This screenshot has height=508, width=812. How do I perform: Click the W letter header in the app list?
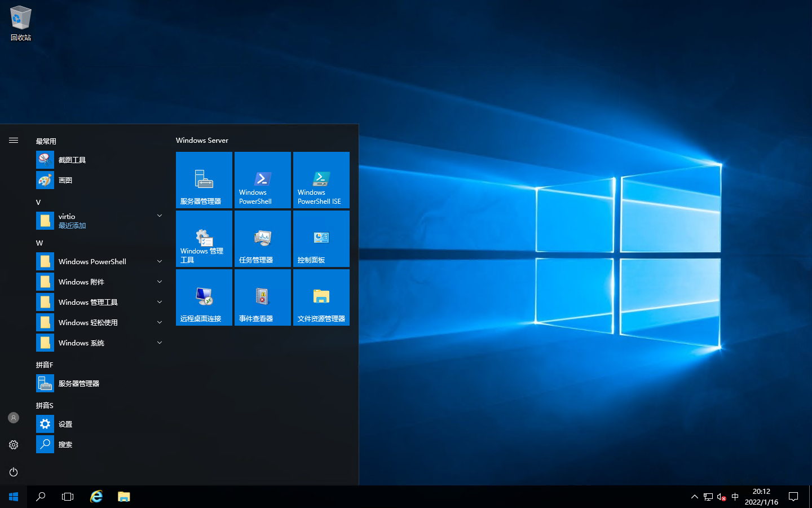pos(39,243)
